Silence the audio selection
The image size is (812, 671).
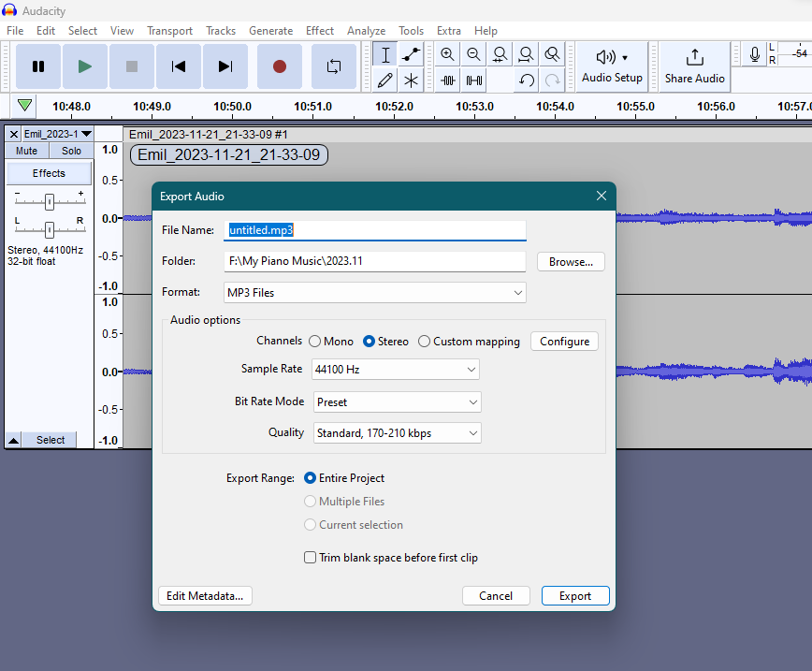tap(473, 80)
